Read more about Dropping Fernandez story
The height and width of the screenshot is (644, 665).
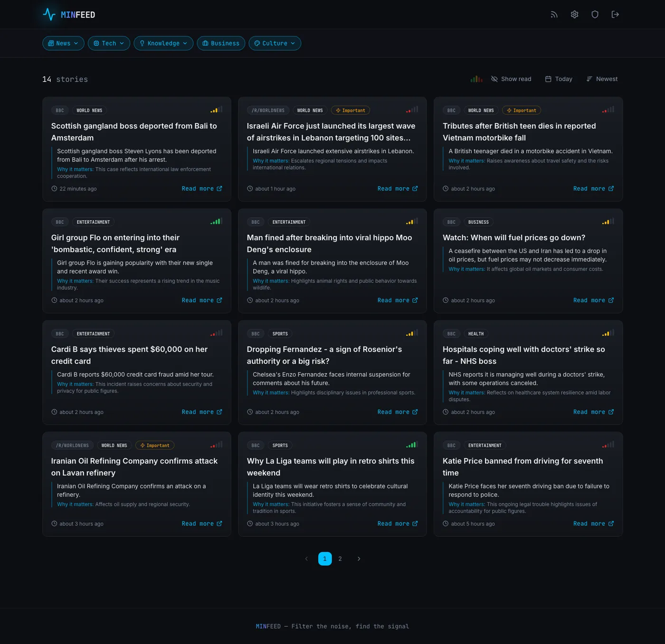pyautogui.click(x=398, y=412)
